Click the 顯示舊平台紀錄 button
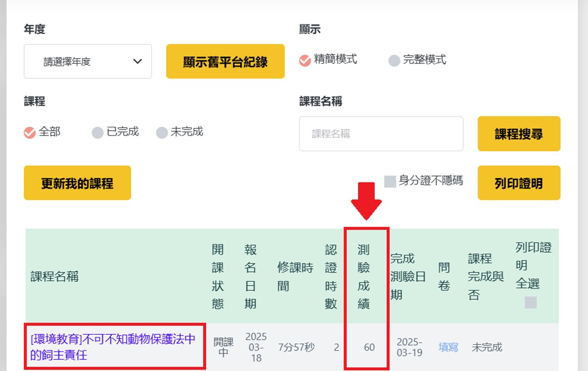Viewport: 588px width, 371px height. (x=225, y=62)
